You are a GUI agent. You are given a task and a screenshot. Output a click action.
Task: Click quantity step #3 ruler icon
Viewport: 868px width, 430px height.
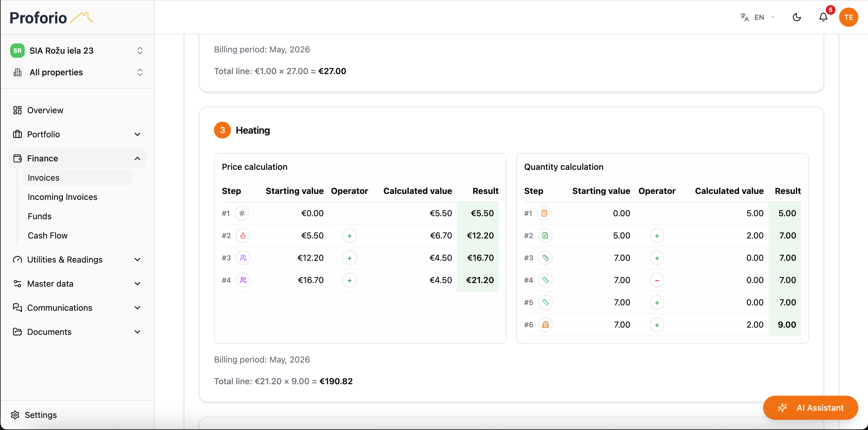(545, 258)
